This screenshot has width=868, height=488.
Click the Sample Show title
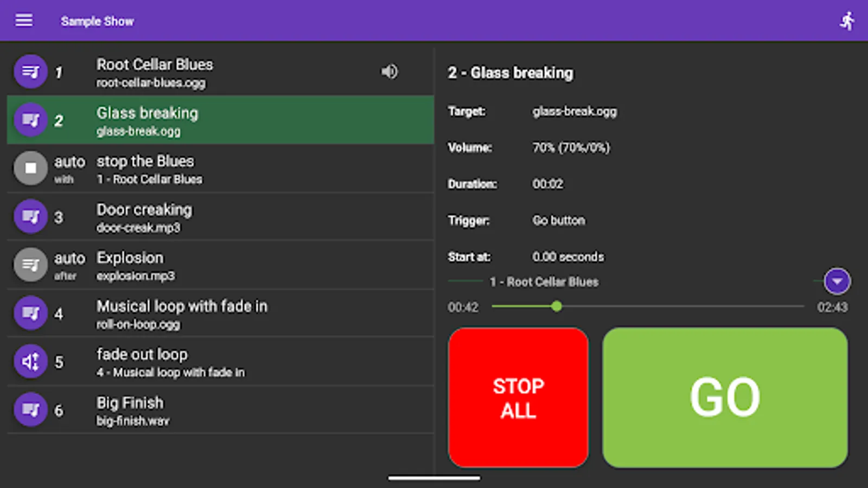[x=98, y=21]
